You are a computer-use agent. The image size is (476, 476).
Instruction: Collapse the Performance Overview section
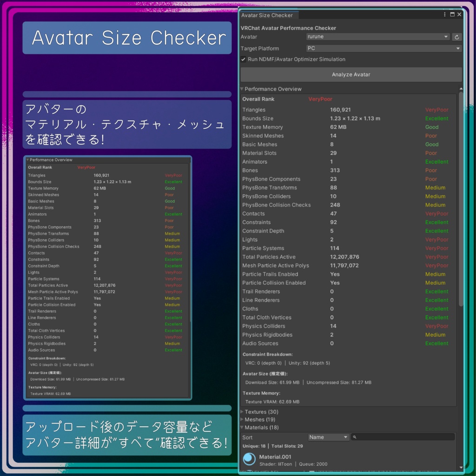coord(242,89)
